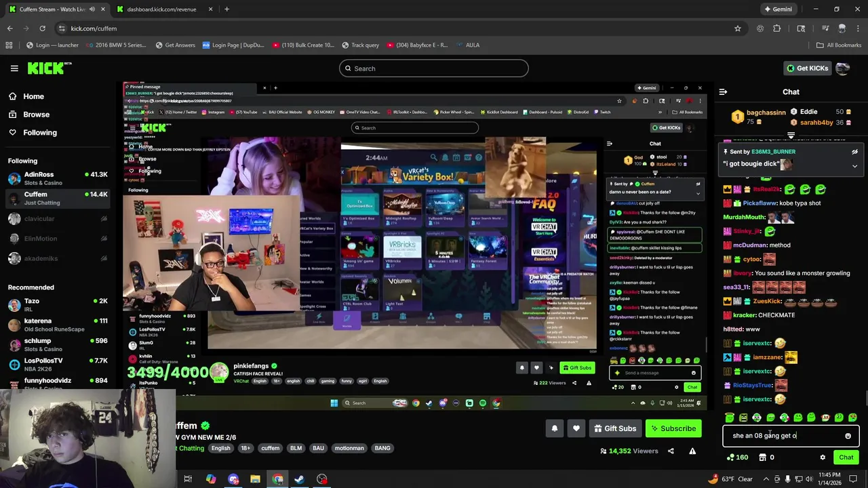Collapse the chat panel arrow icon
The height and width of the screenshot is (488, 868).
point(723,91)
